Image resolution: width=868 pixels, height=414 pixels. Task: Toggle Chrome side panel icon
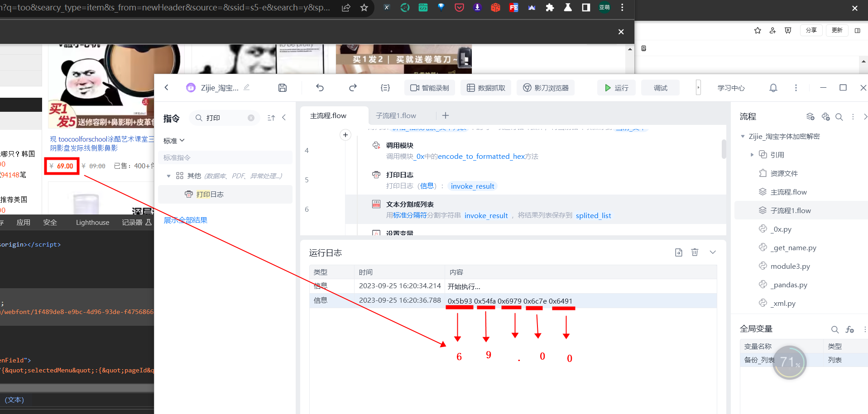[586, 8]
